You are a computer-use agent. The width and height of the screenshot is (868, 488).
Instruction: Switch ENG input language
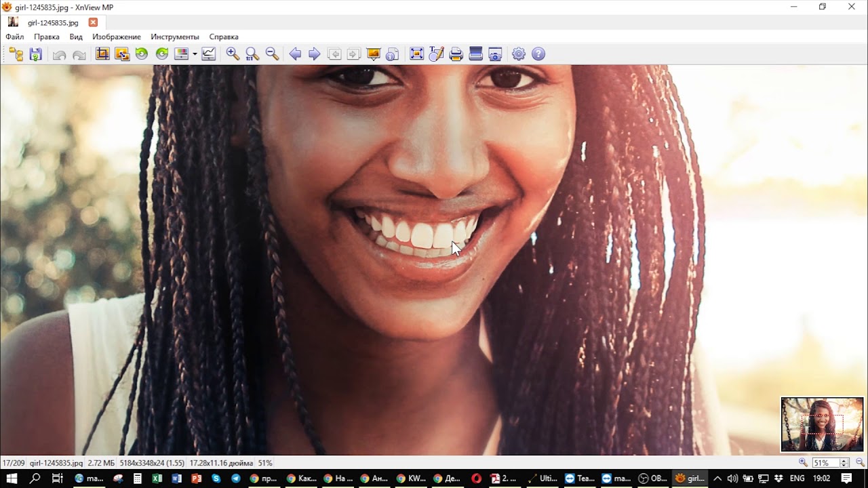click(x=797, y=478)
